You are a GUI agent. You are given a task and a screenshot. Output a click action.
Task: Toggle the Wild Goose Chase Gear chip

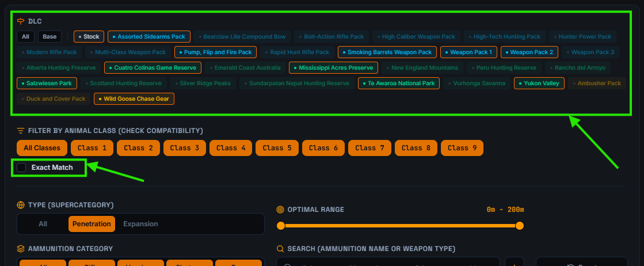134,99
